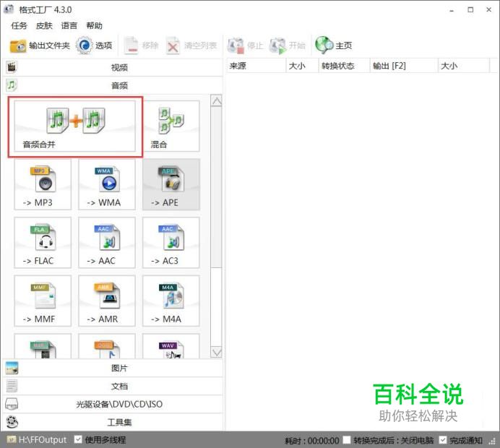Open the 主页 homepage globe icon
Screen dimensions: 500x448
tap(324, 45)
